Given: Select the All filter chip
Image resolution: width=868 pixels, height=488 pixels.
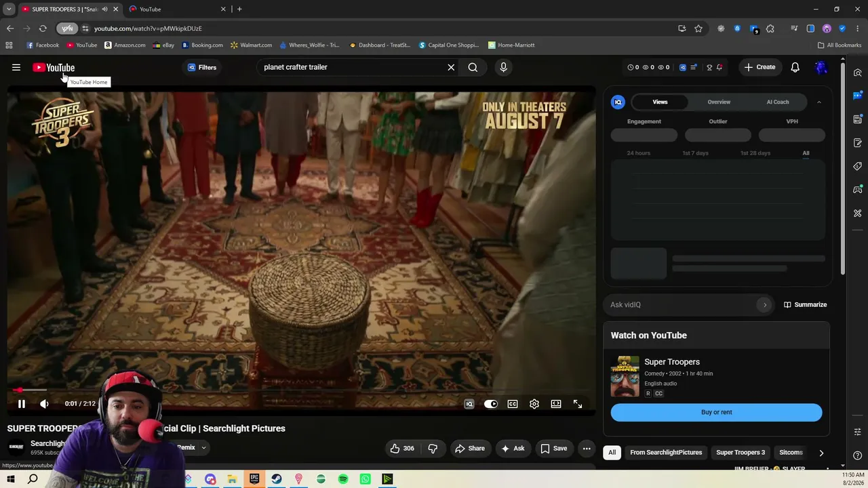Looking at the screenshot, I should click(x=612, y=452).
